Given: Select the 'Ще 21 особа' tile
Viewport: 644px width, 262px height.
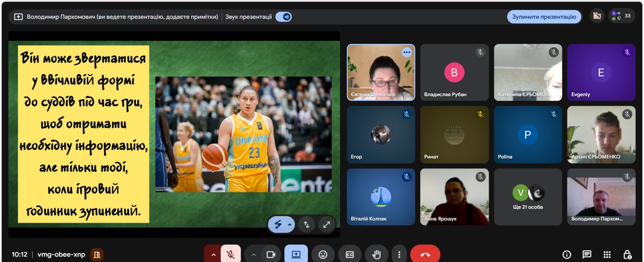Looking at the screenshot, I should 528,197.
